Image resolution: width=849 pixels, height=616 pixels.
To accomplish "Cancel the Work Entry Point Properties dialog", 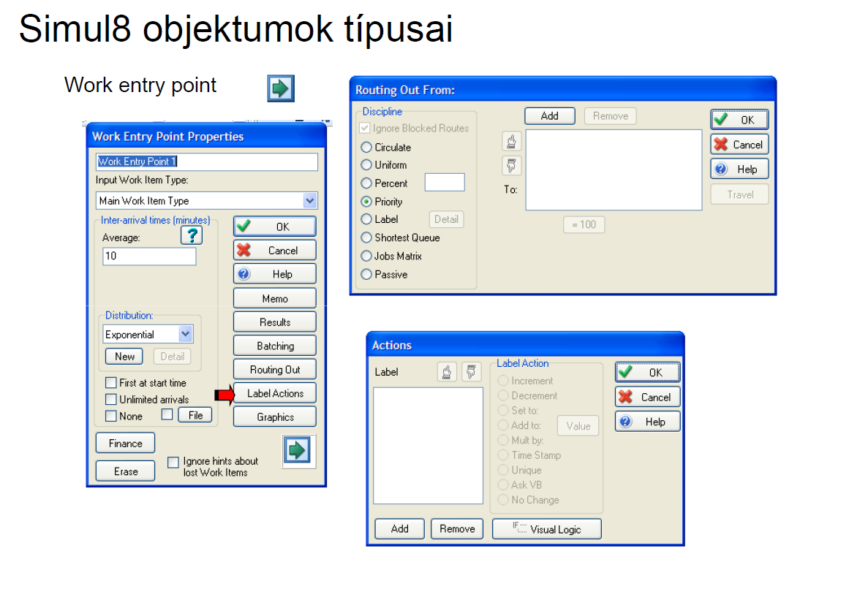I will (x=274, y=251).
